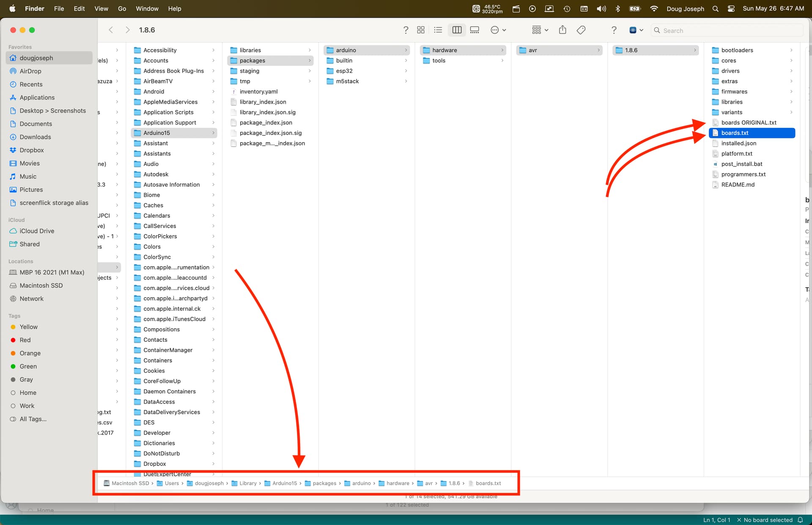Select Macintosh SSD in sidebar Locations
This screenshot has height=525, width=812.
tap(41, 286)
